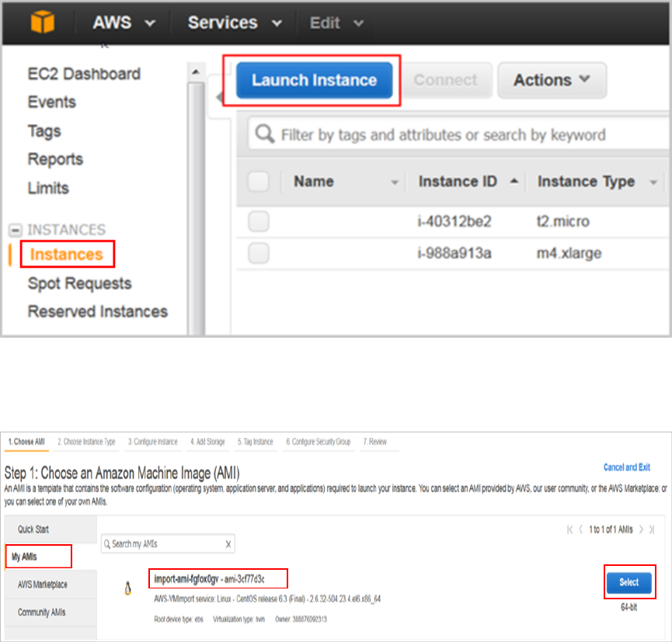Go to the next page of AMIs
This screenshot has width=672, height=642.
(641, 529)
